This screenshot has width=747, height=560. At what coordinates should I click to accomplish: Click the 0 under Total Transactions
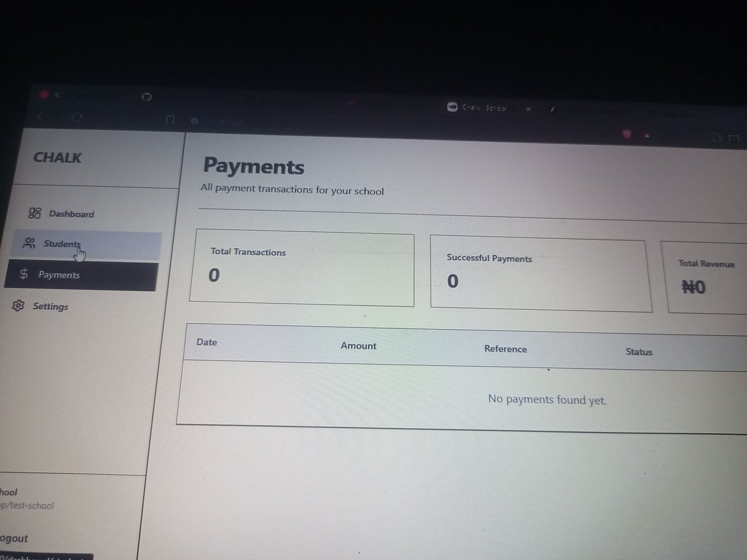pyautogui.click(x=214, y=274)
